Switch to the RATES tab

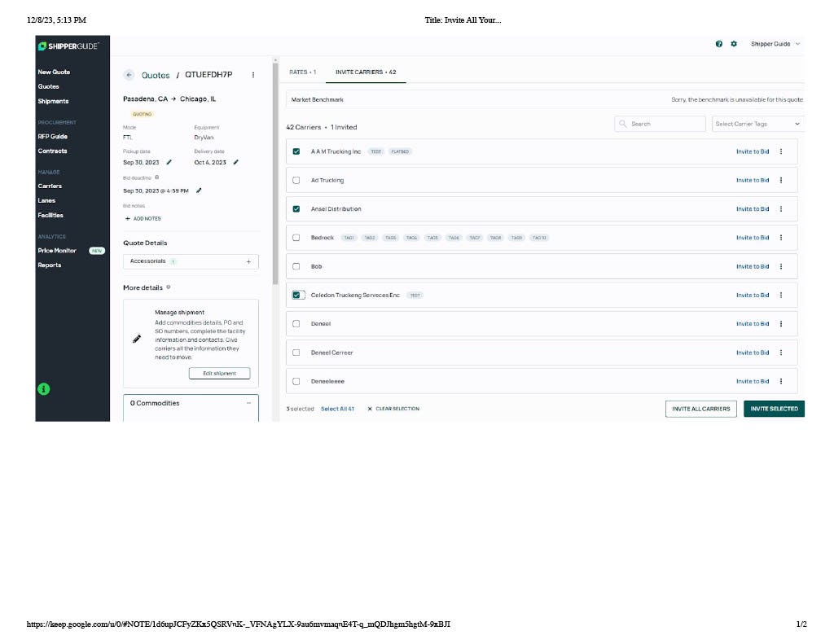coord(301,72)
